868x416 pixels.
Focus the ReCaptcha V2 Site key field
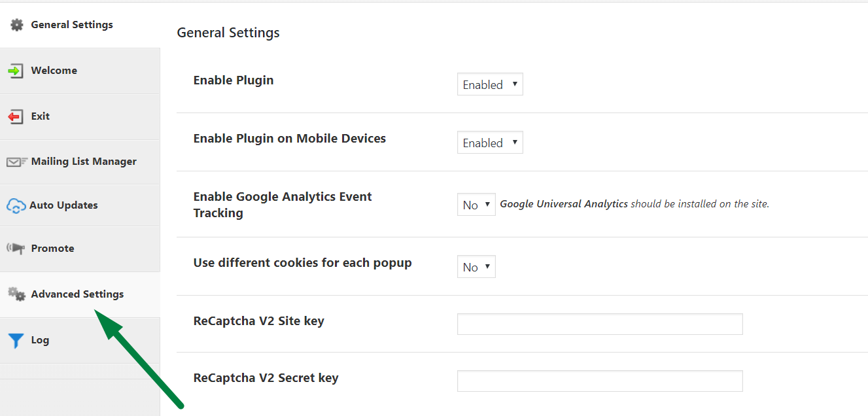point(600,324)
